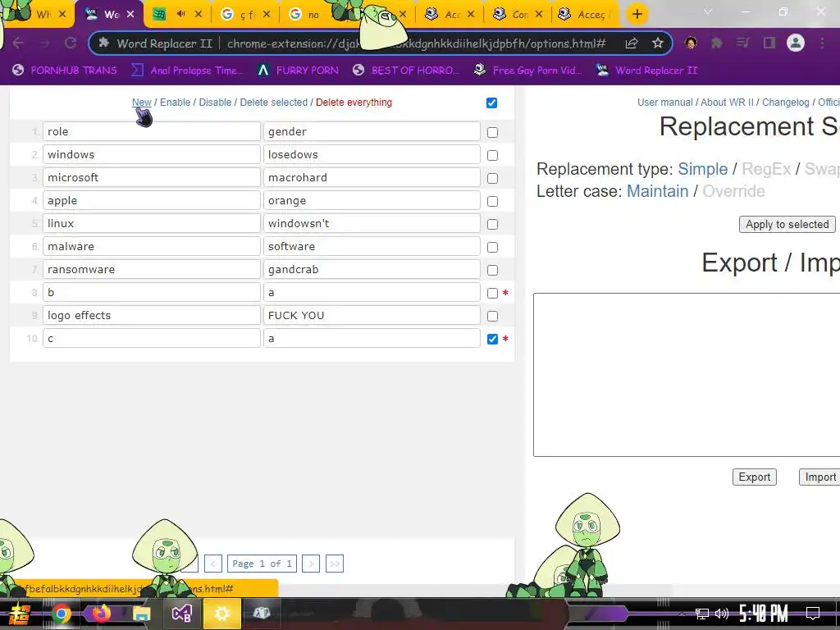
Task: Toggle the select-all checkbox at top
Action: click(x=492, y=103)
